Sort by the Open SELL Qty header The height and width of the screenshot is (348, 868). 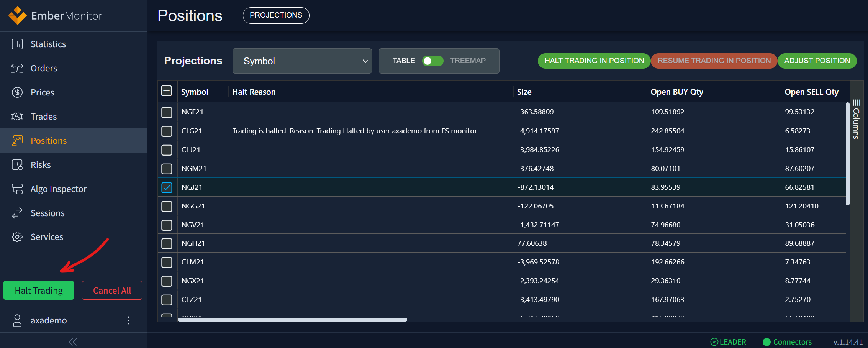tap(811, 92)
